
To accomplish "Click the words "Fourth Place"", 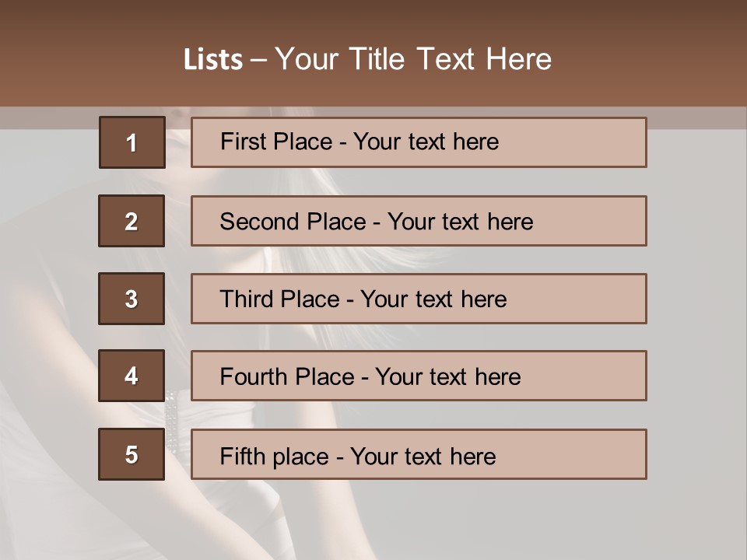I will click(x=286, y=377).
